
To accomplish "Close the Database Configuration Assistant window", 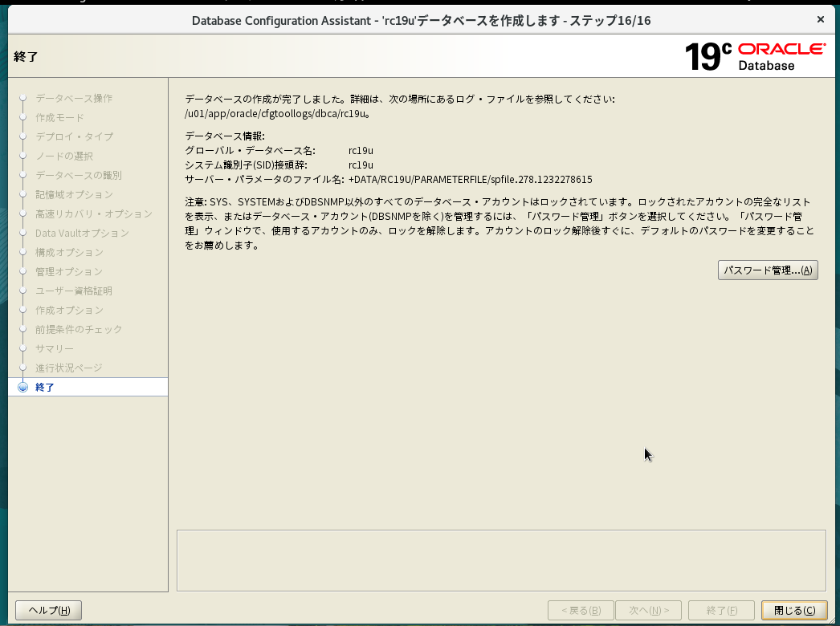I will point(820,20).
